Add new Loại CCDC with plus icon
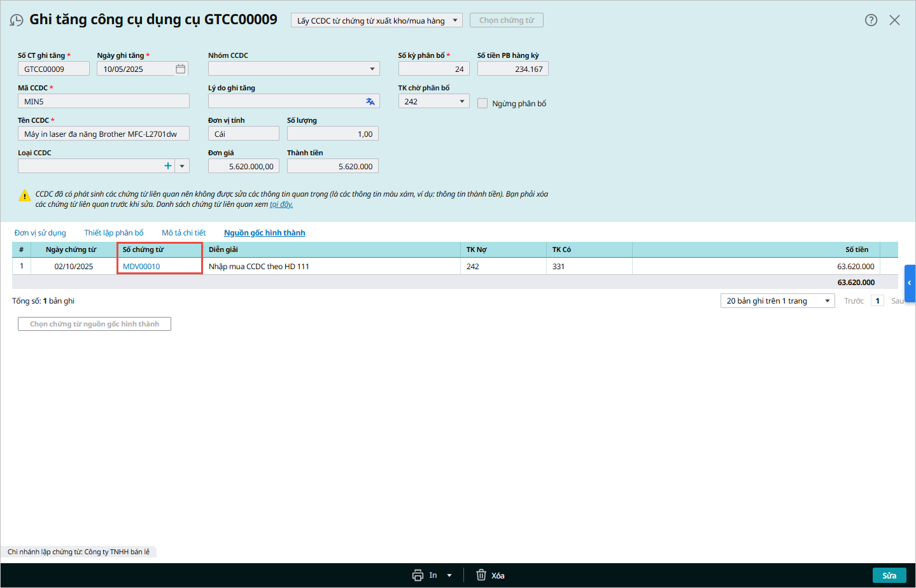Viewport: 916px width, 588px height. point(168,166)
